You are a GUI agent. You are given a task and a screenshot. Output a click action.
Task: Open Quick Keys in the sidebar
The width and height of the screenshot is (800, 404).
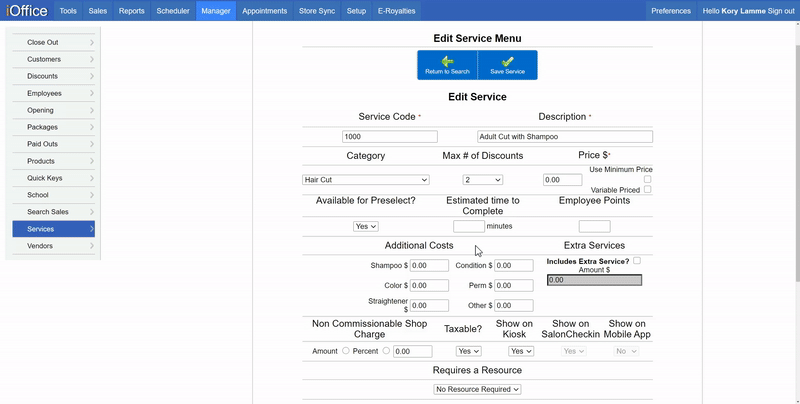(54, 178)
